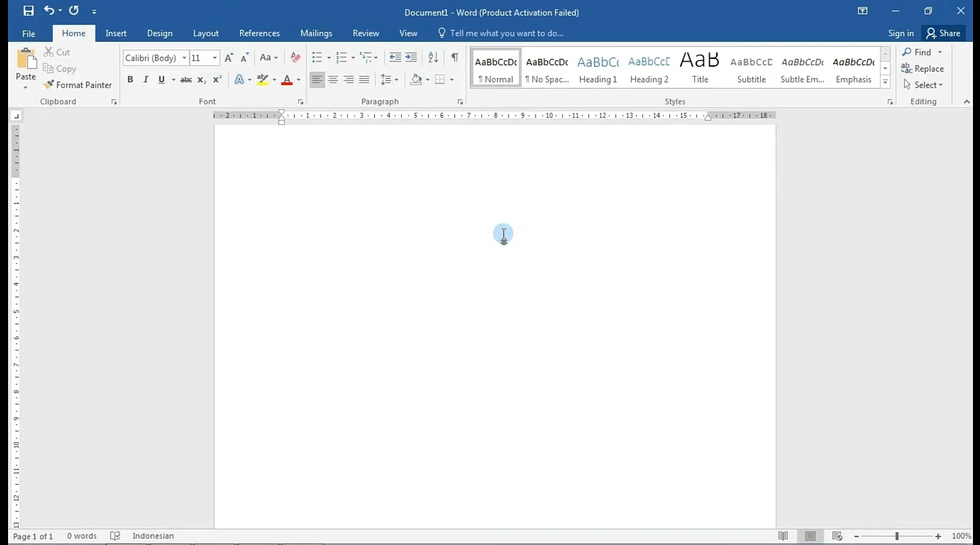This screenshot has height=545, width=980.
Task: Cut the selected content
Action: pyautogui.click(x=56, y=52)
